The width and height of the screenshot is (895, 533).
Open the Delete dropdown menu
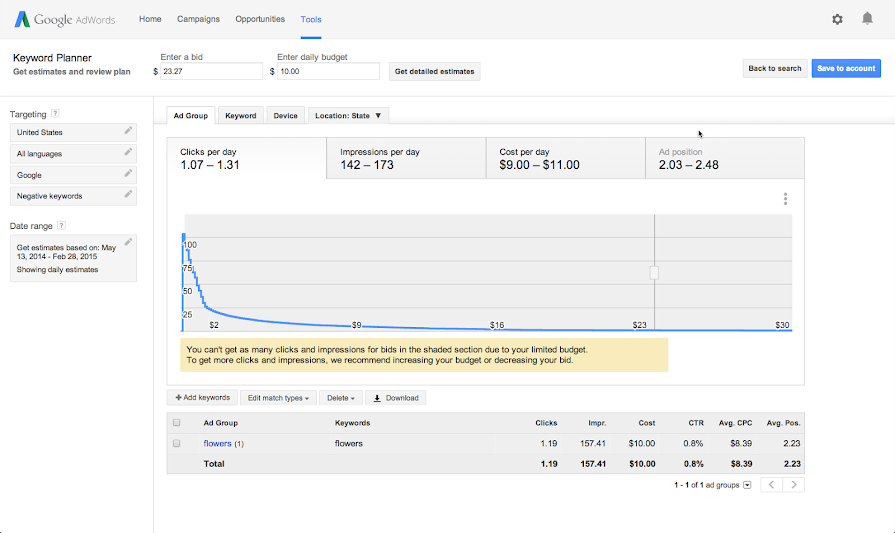(x=340, y=398)
